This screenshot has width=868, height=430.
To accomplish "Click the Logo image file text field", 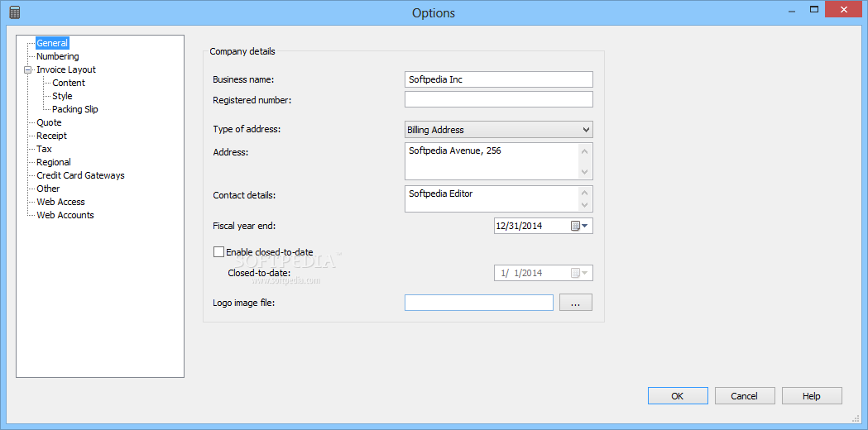I will (479, 303).
